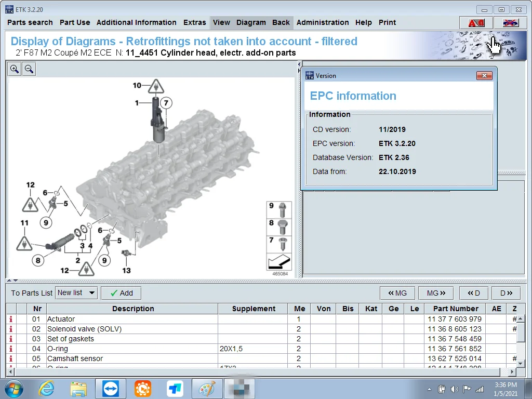The height and width of the screenshot is (399, 532).
Task: Click horizontal scrollbar right arrow
Action: pos(512,372)
